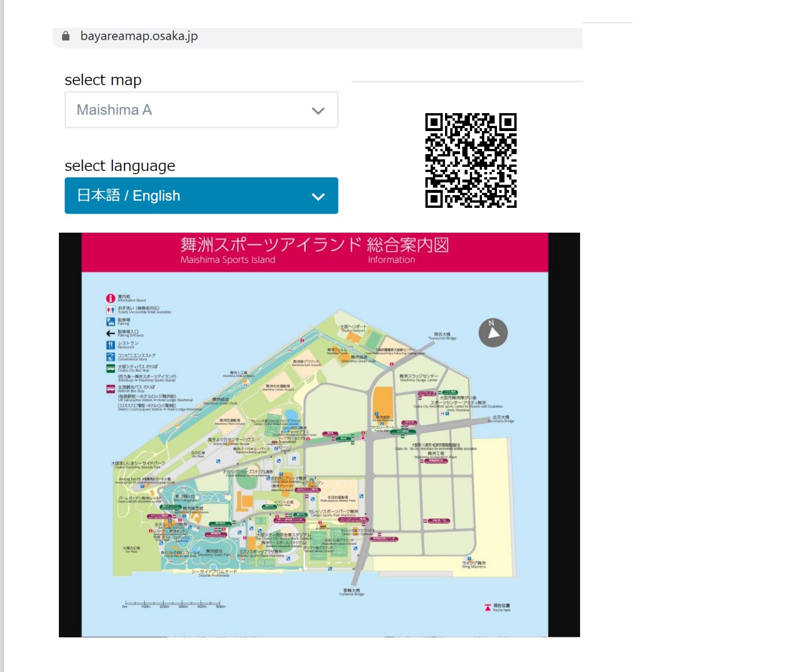Click the Seaside Promenade label
The height and width of the screenshot is (672, 785).
click(214, 573)
